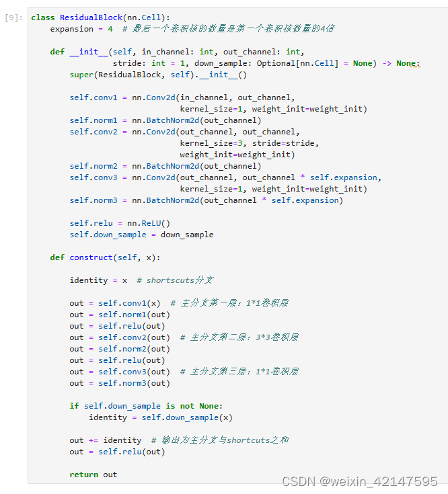Click the 'out = self.norm1(out)' line
The width and height of the screenshot is (448, 494).
click(120, 315)
